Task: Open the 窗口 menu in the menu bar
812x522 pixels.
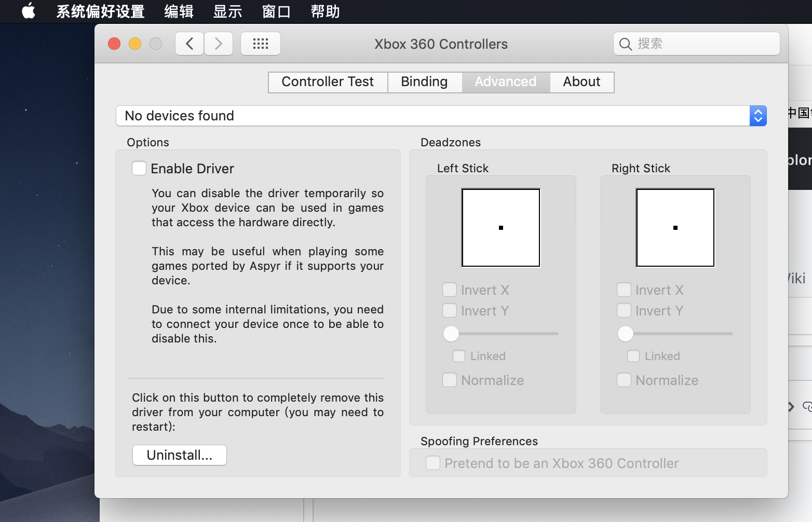Action: click(276, 11)
